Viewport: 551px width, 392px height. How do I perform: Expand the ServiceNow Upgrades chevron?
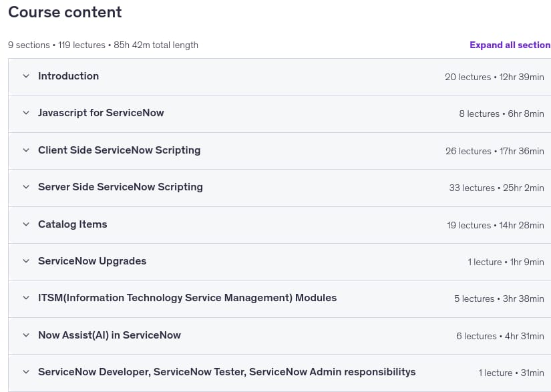point(26,261)
